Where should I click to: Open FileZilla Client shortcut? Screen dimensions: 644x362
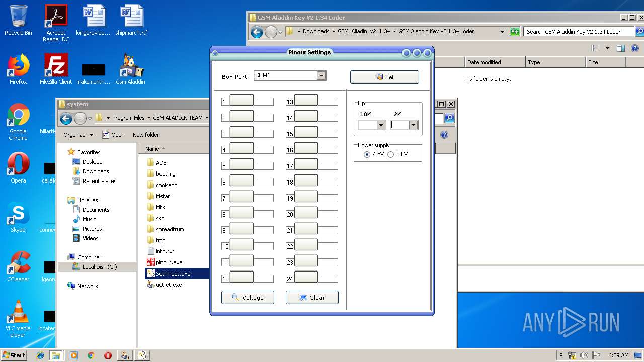(x=56, y=69)
